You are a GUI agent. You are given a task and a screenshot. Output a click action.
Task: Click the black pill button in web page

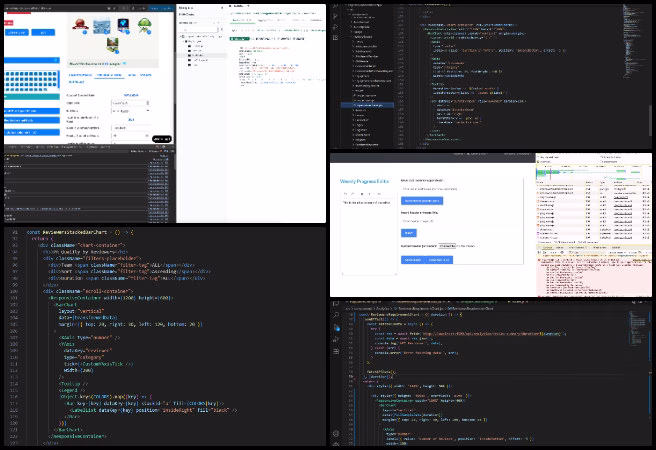click(162, 139)
